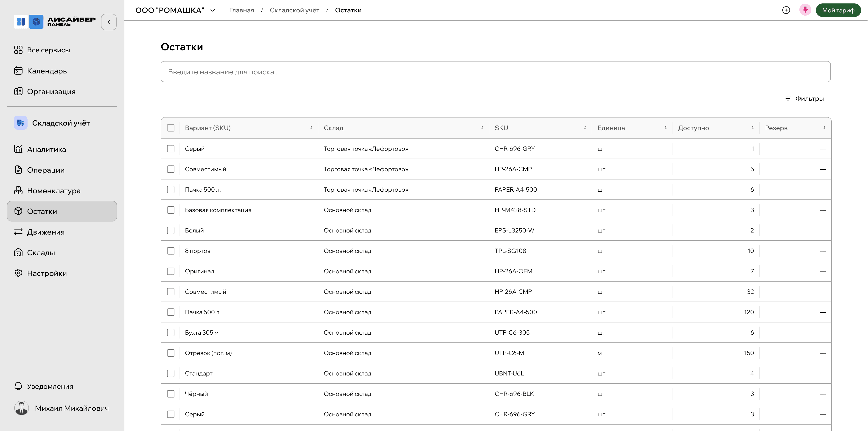868x431 pixels.
Task: Open the Calendar icon in the sidebar
Action: coord(18,71)
